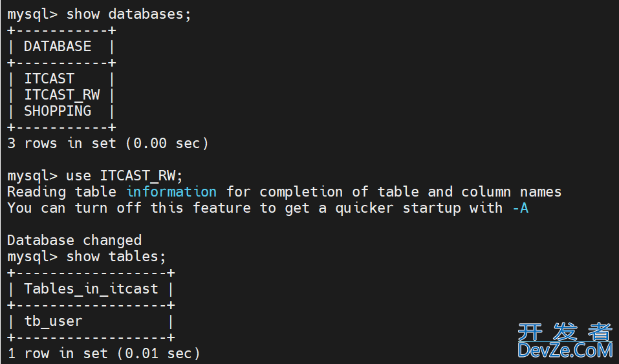Click the Chinese 开发者 watermark text
619x364 pixels.
coord(565,332)
